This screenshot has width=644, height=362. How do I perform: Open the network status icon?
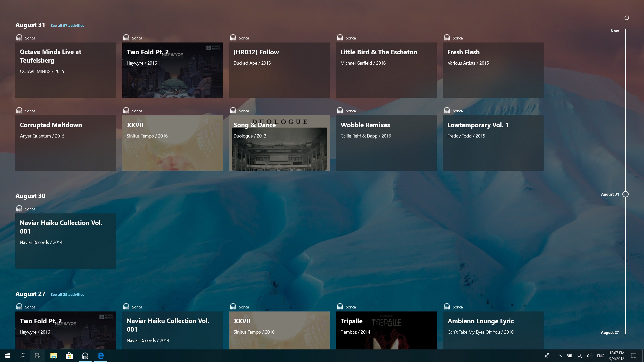point(580,356)
